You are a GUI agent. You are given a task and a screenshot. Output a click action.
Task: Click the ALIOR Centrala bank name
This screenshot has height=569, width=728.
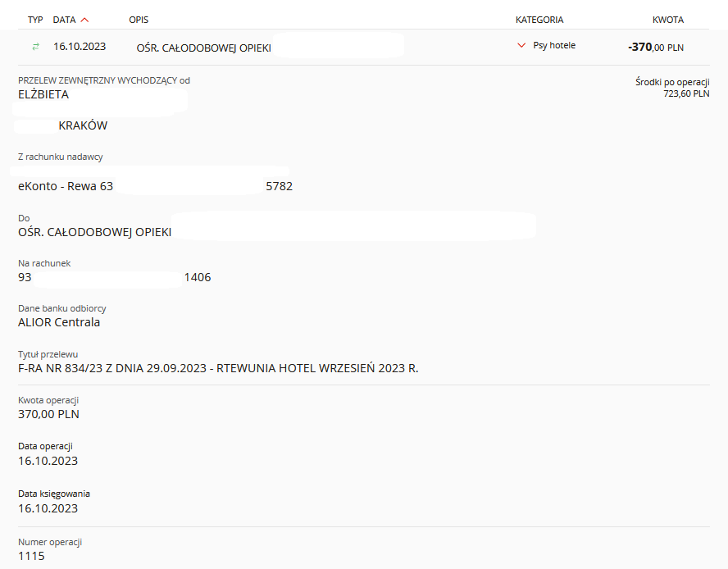pos(59,322)
